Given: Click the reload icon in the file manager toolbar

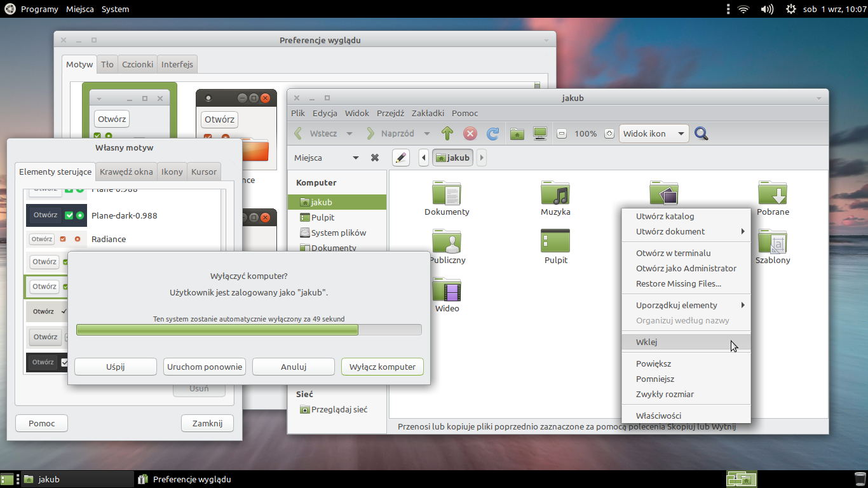Looking at the screenshot, I should click(493, 133).
